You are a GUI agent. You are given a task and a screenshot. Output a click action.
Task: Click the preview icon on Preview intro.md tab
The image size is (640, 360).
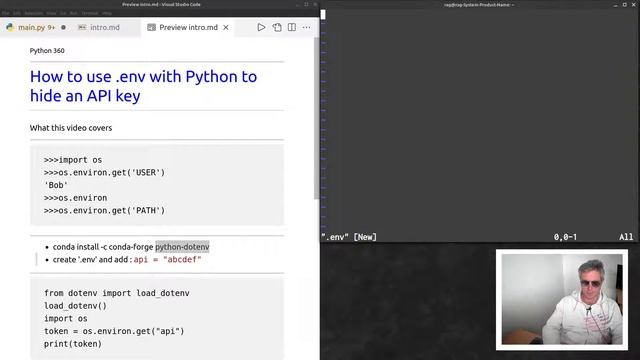(151, 27)
